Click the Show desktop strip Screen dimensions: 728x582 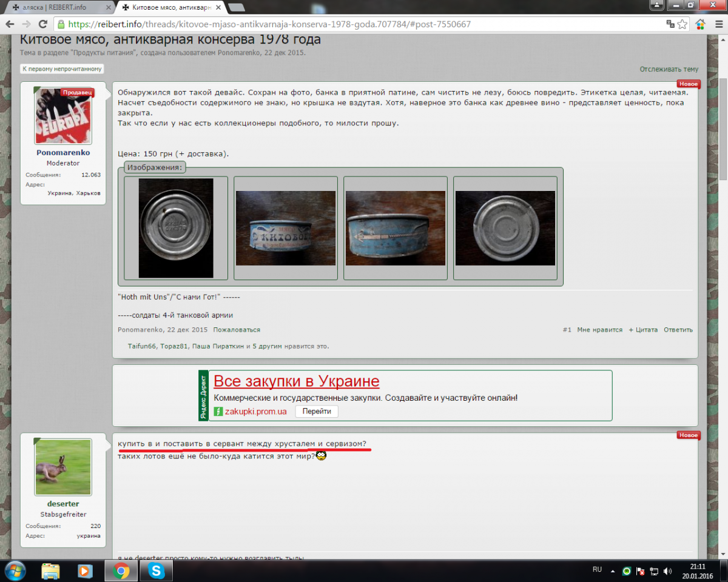click(724, 570)
